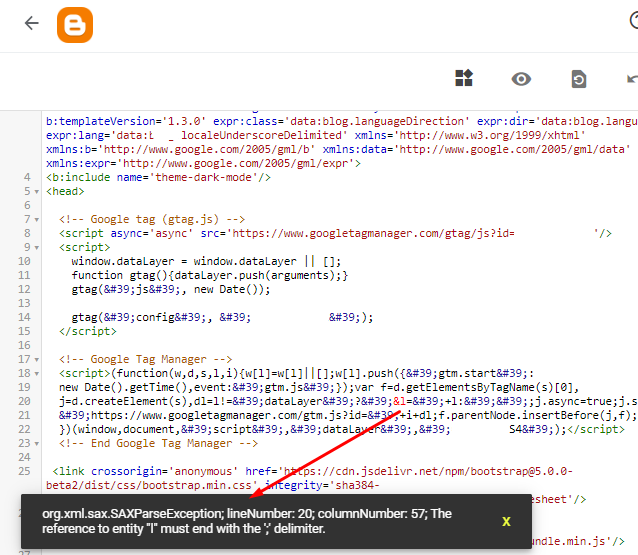Click the error message text in the toast

pos(247,521)
